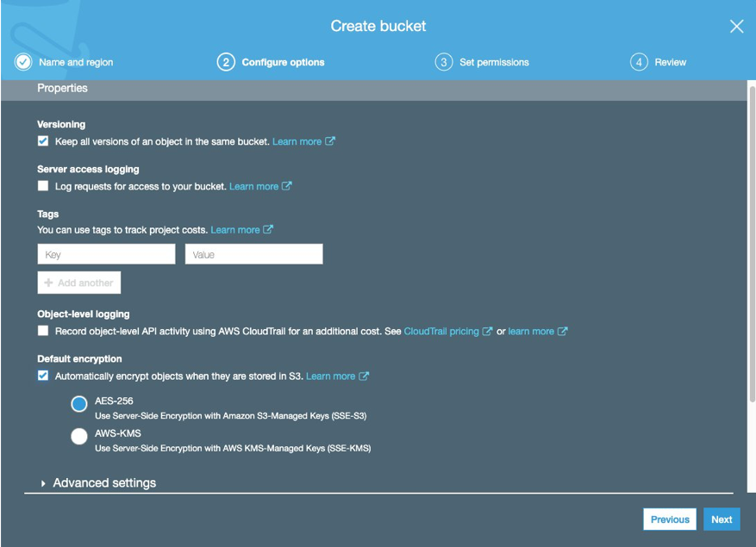Jump to the Set permissions step
Image resolution: width=756 pixels, height=547 pixels.
click(x=494, y=62)
